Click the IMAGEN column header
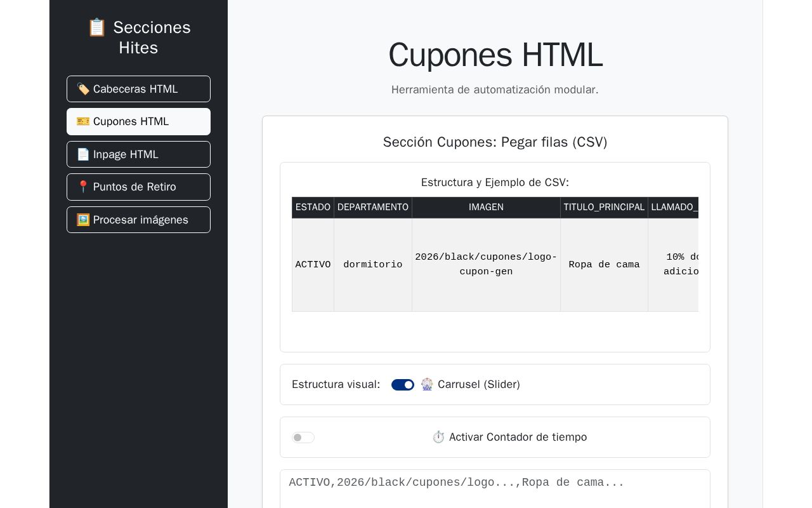The image size is (812, 508). tap(486, 207)
